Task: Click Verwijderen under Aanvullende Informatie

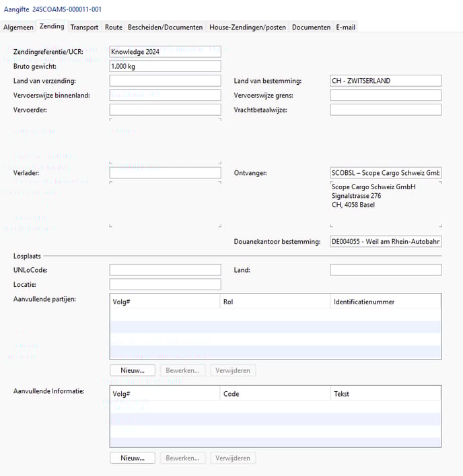Action: pyautogui.click(x=233, y=458)
